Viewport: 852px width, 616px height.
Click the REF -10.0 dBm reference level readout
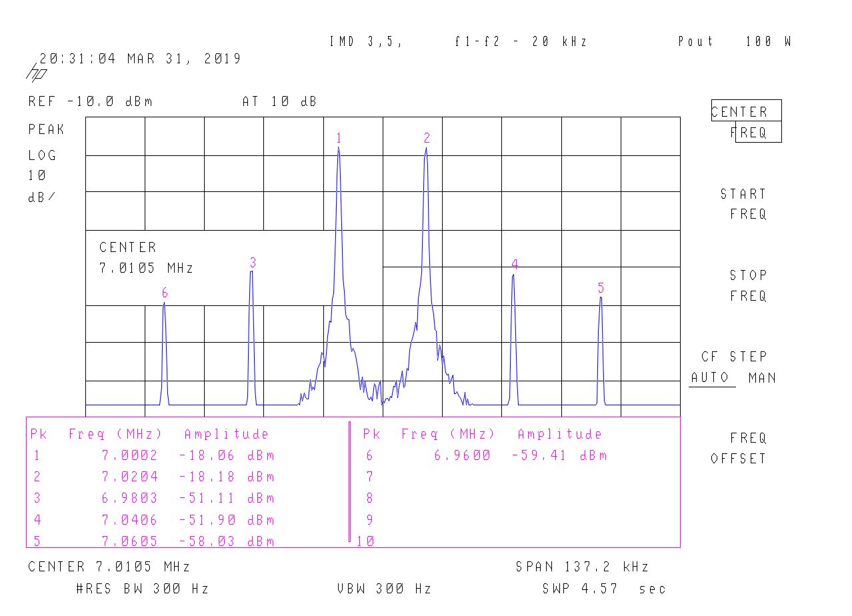[x=91, y=102]
